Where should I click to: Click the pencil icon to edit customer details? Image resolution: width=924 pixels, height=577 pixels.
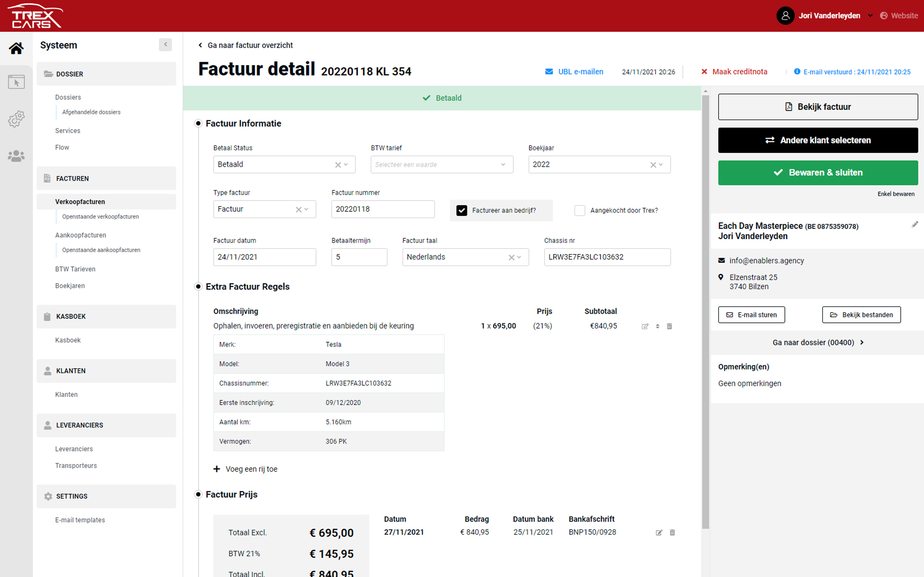(914, 225)
